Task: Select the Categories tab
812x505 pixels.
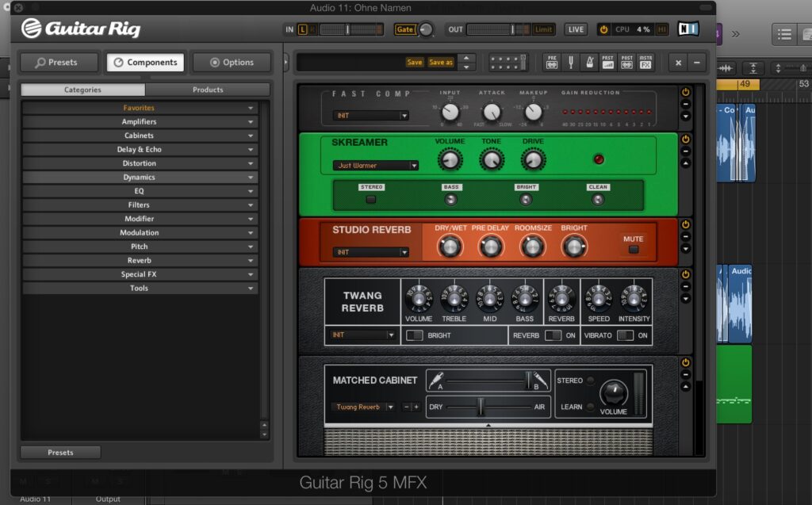Action: [82, 90]
